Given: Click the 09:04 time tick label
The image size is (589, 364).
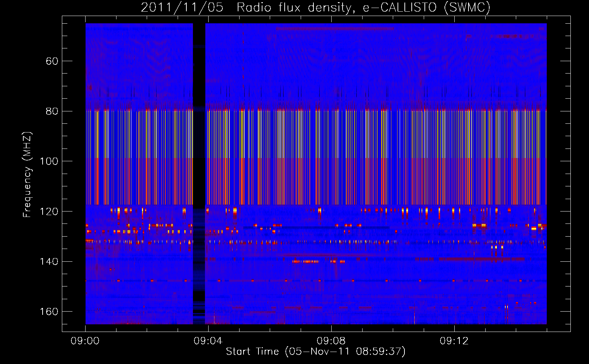Looking at the screenshot, I should [208, 341].
